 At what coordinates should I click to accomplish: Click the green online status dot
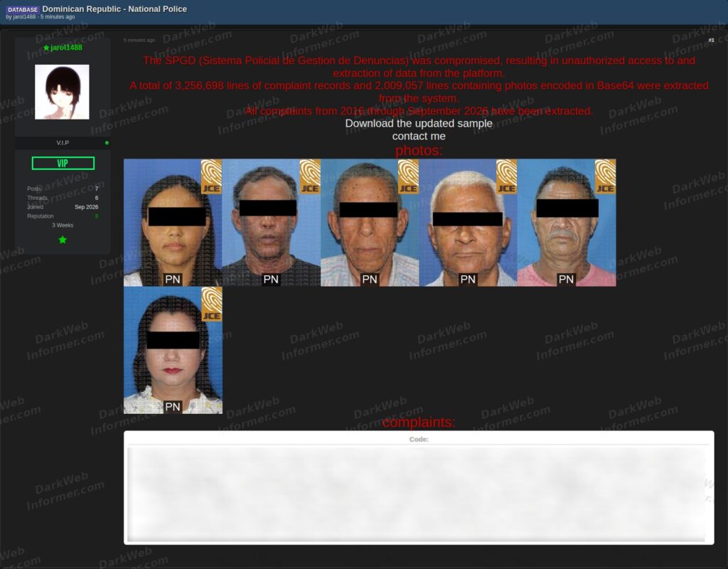click(x=107, y=143)
